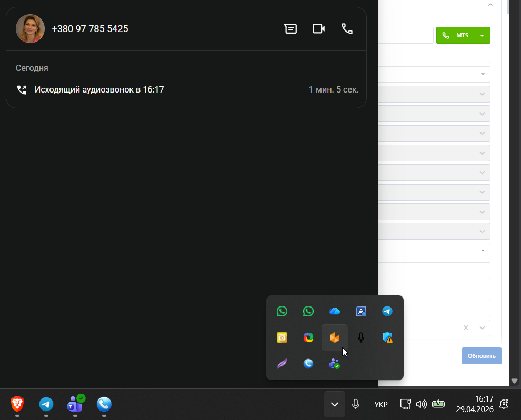Viewport: 521px width, 420px height.
Task: Focus the input field beside the MTS button
Action: pos(406,35)
